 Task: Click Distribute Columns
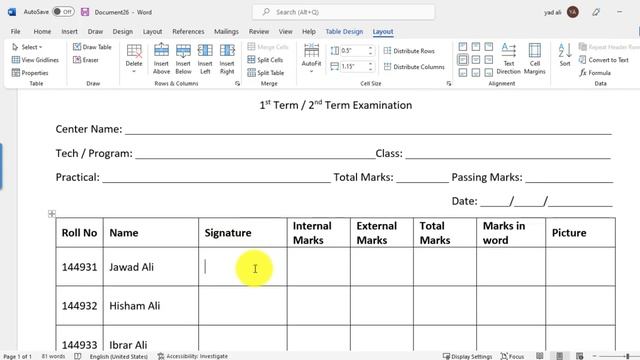(x=414, y=67)
